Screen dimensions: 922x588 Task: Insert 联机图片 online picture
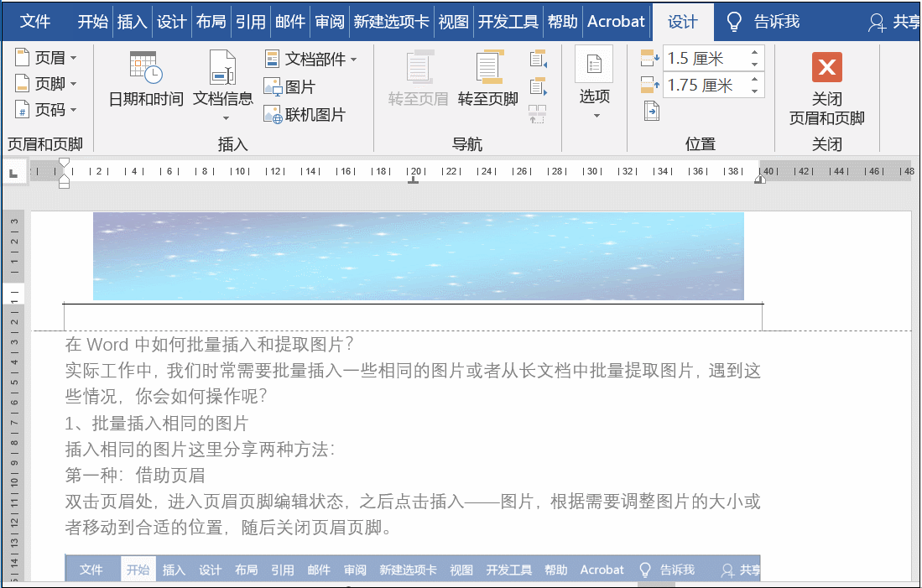coord(304,114)
